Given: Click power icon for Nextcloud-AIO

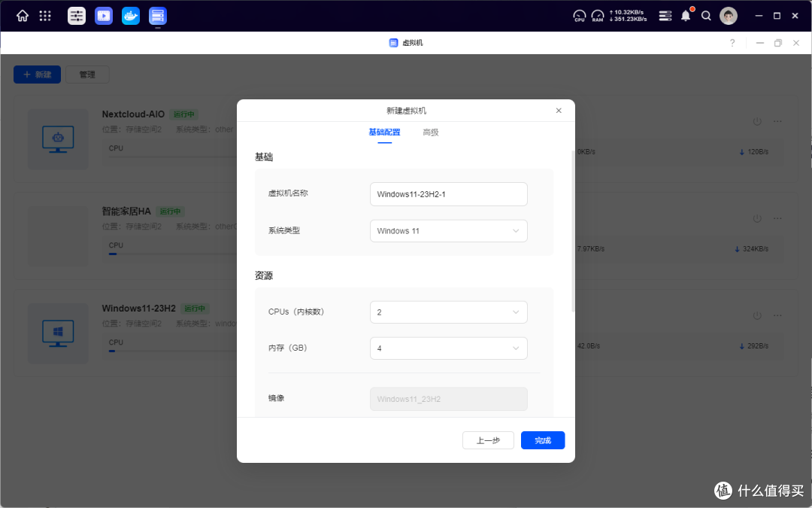Looking at the screenshot, I should 757,121.
